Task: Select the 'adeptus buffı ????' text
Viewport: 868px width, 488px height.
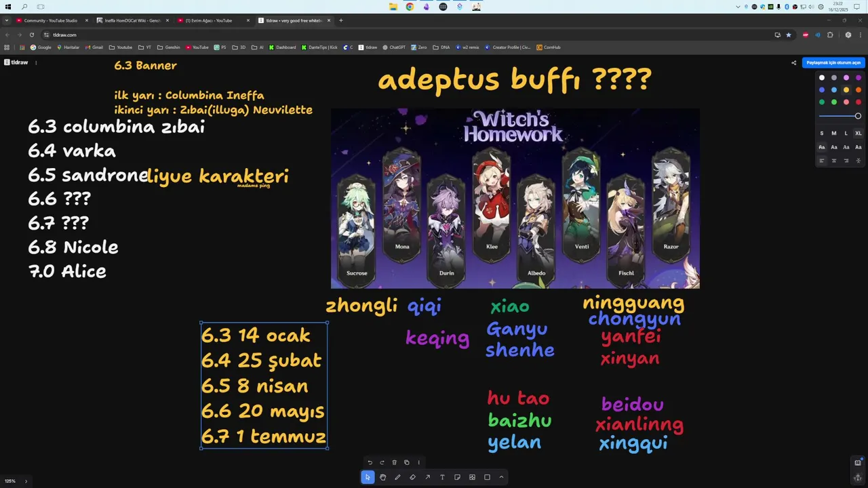Action: point(515,79)
